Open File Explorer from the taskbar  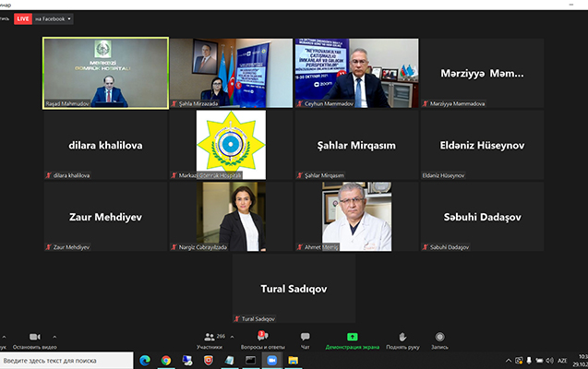[x=293, y=360]
